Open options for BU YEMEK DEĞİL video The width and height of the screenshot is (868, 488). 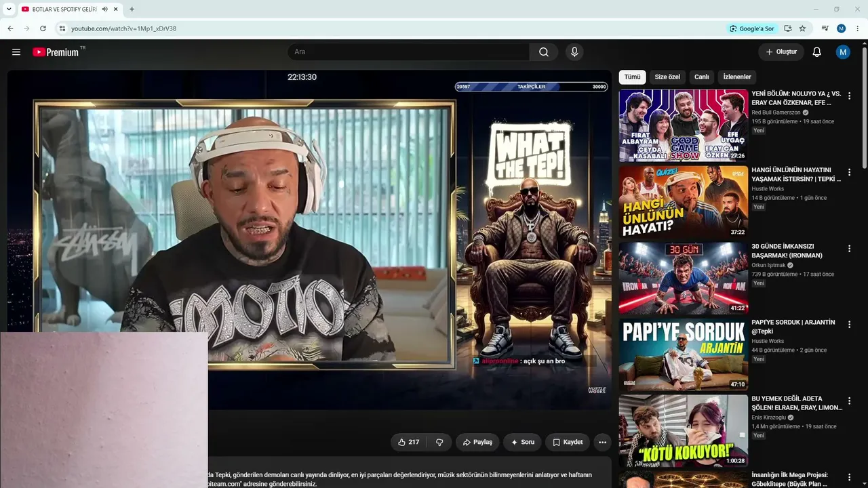click(849, 401)
